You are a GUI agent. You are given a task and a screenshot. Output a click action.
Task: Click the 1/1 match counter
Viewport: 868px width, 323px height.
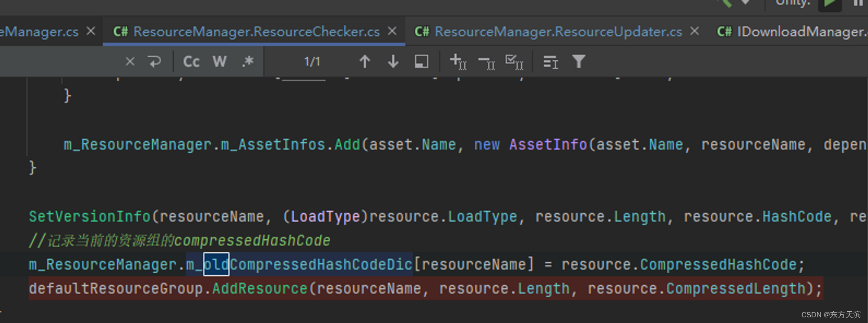pos(312,62)
